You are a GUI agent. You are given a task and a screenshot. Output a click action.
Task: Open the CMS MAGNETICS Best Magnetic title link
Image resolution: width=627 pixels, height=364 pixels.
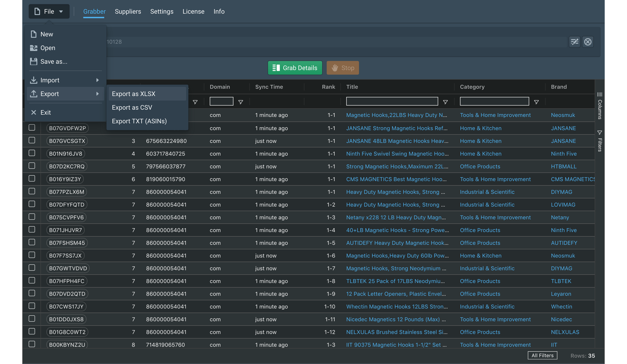pos(396,179)
